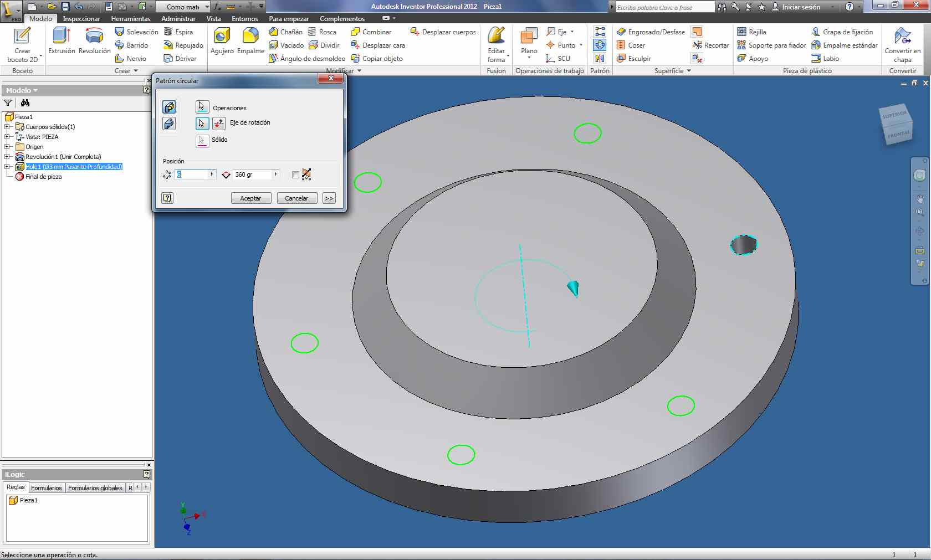Click Ángulo de desmoldeo tool
Image resolution: width=931 pixels, height=560 pixels.
[x=308, y=59]
